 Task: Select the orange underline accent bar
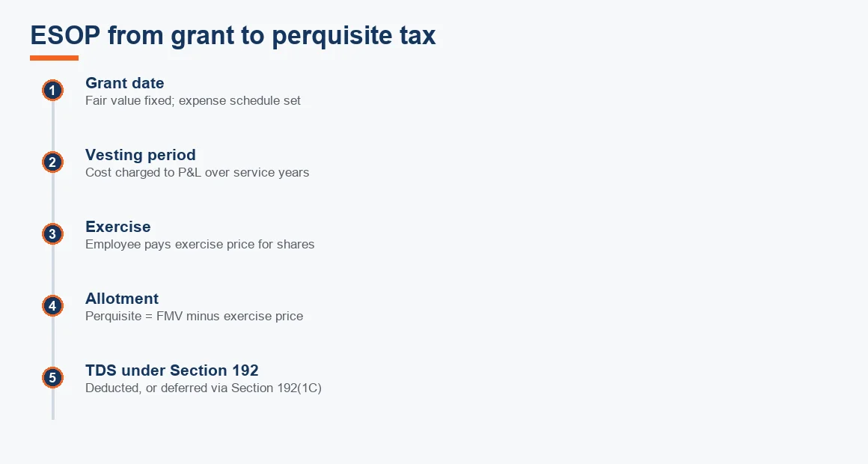54,58
